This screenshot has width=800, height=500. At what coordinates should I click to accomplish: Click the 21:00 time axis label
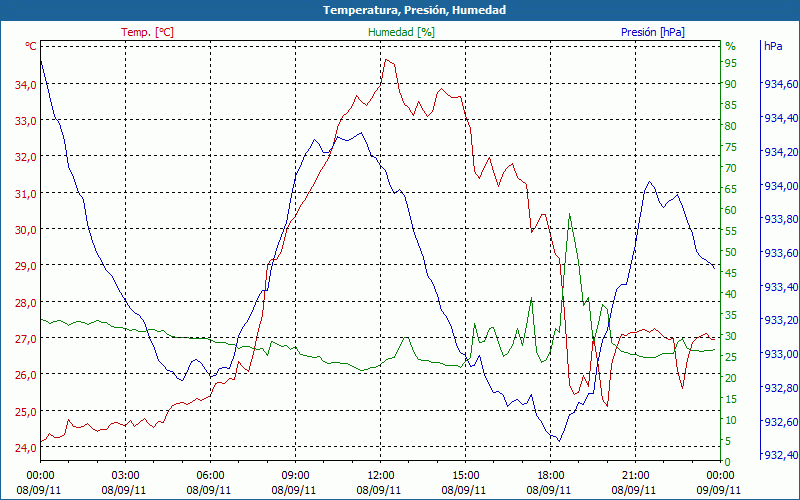pyautogui.click(x=635, y=475)
